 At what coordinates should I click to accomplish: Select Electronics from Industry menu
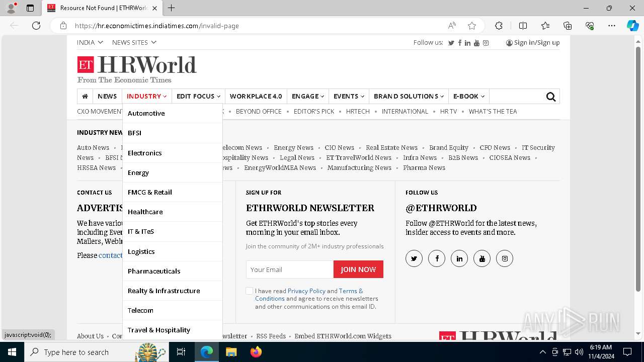(x=173, y=153)
